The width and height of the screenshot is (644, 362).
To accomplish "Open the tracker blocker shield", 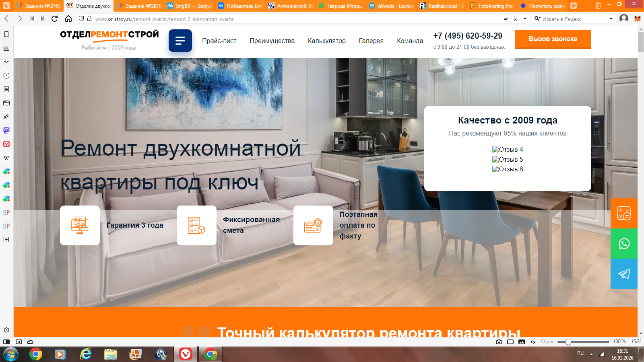I will (81, 19).
